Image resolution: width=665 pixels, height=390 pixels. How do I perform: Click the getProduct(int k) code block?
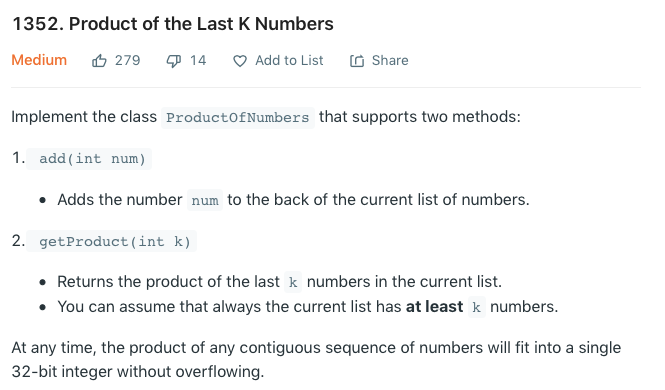pos(112,241)
